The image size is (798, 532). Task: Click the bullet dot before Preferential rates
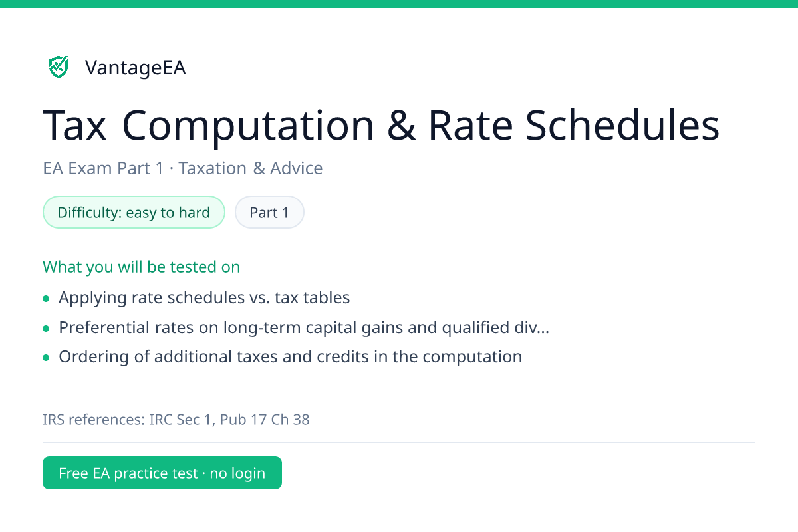[46, 329]
